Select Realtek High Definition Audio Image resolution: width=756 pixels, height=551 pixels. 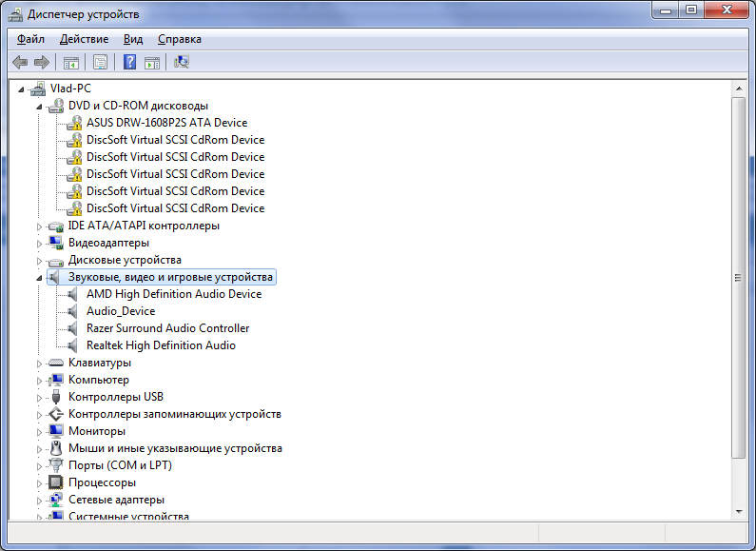click(161, 345)
